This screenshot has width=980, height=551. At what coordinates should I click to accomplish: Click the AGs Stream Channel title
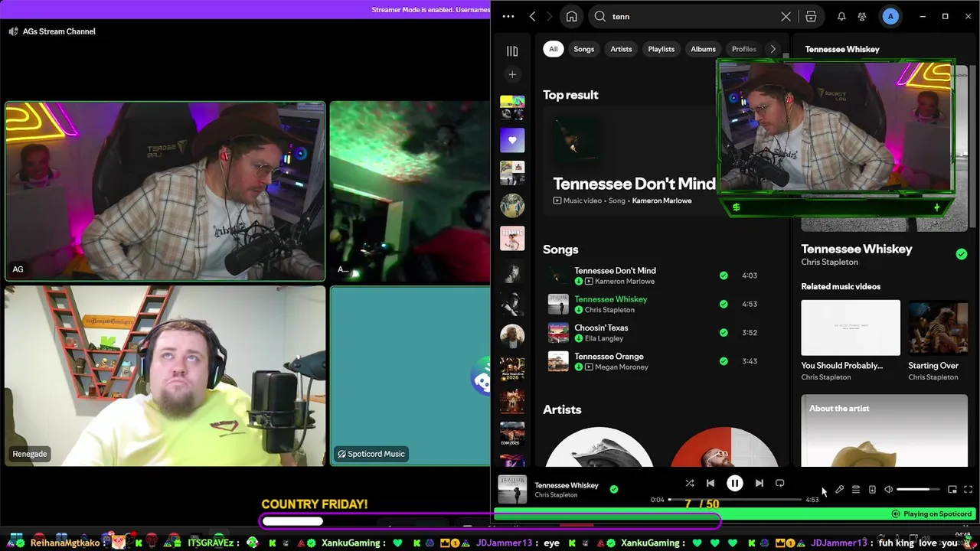(x=59, y=31)
